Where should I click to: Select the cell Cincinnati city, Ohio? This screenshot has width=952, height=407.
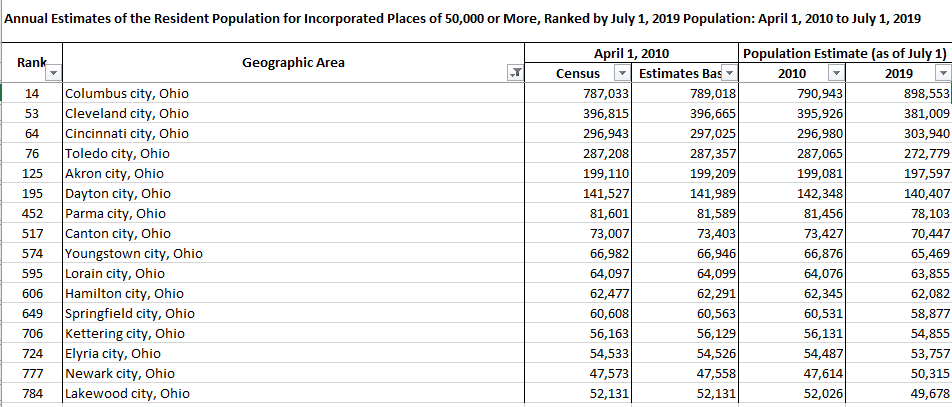point(293,134)
